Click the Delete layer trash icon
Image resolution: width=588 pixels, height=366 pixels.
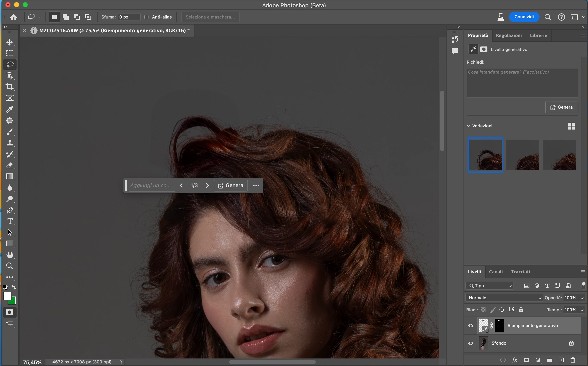[573, 360]
